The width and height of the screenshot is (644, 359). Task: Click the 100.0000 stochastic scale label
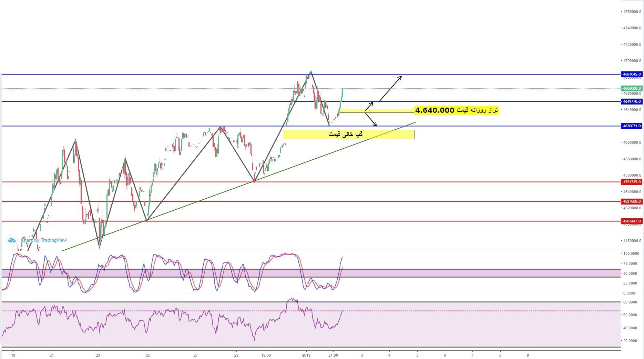click(631, 253)
